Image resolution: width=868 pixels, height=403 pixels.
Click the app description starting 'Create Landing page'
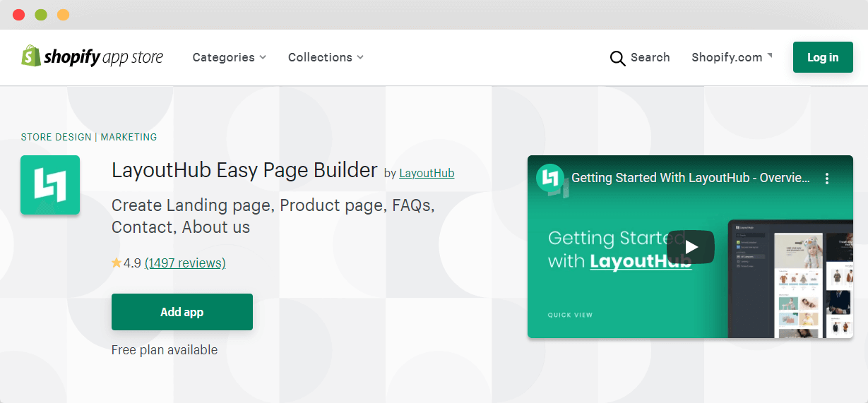273,217
